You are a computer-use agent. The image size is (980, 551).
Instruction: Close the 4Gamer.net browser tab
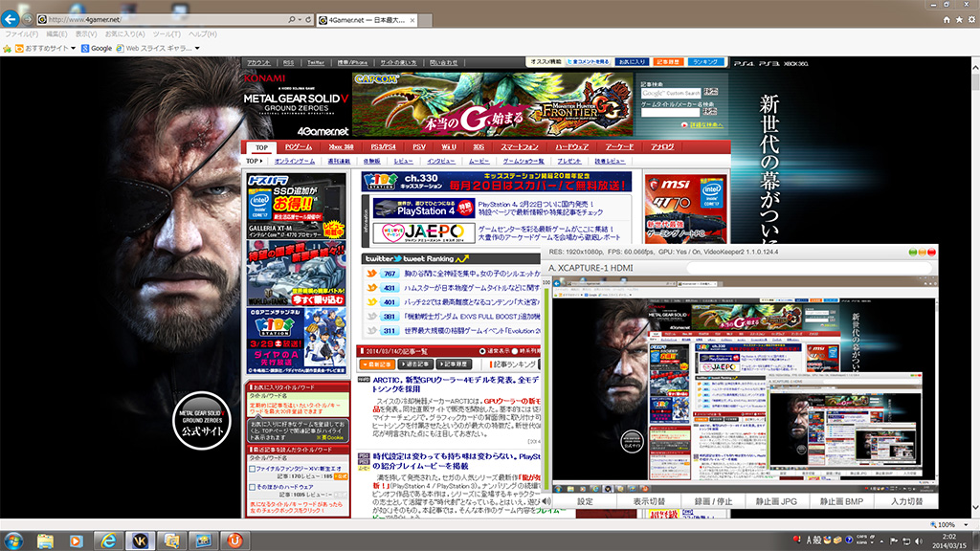[x=412, y=21]
